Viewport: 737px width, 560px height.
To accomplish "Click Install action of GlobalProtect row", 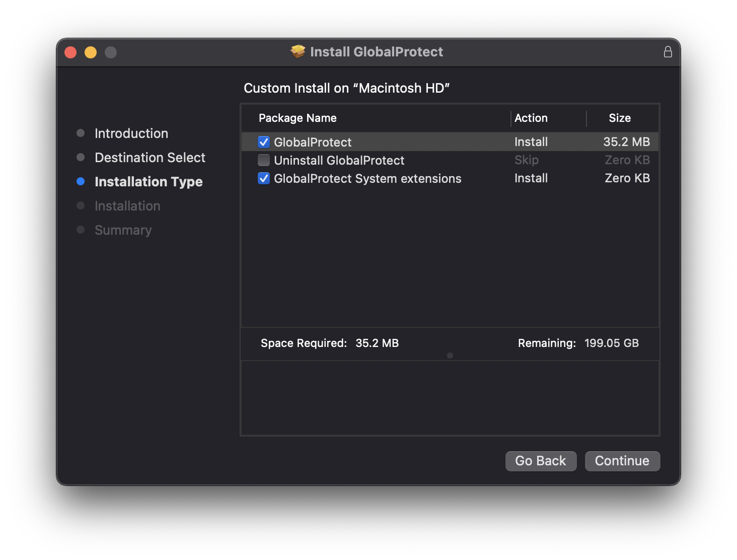I will click(531, 142).
